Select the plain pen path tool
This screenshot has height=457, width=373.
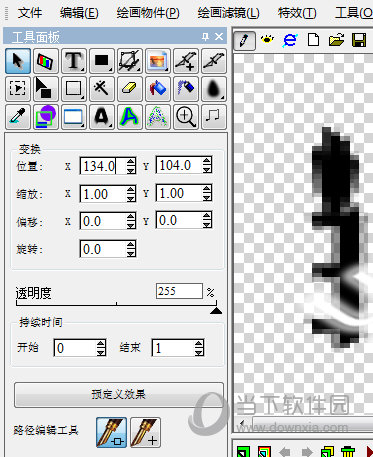point(214,61)
